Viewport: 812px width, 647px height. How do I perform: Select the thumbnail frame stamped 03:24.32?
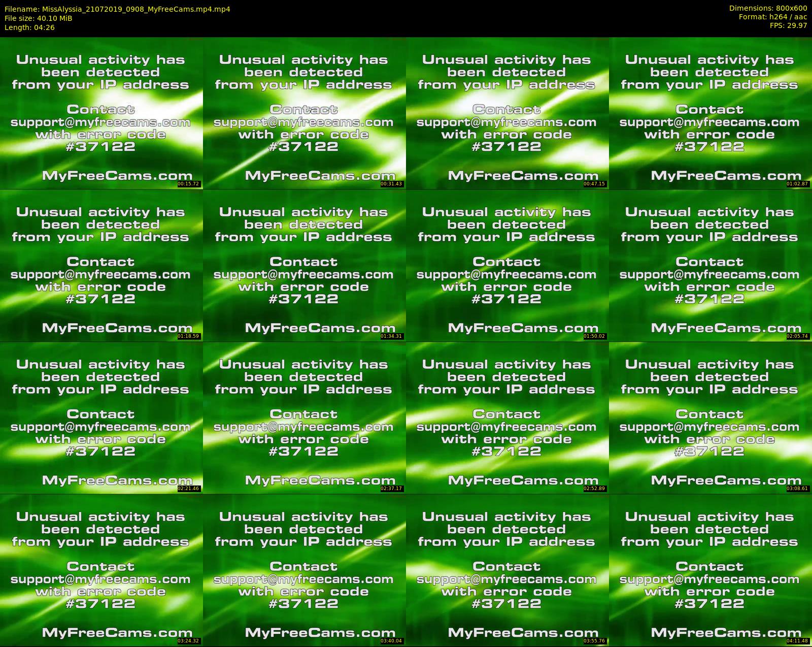[101, 570]
